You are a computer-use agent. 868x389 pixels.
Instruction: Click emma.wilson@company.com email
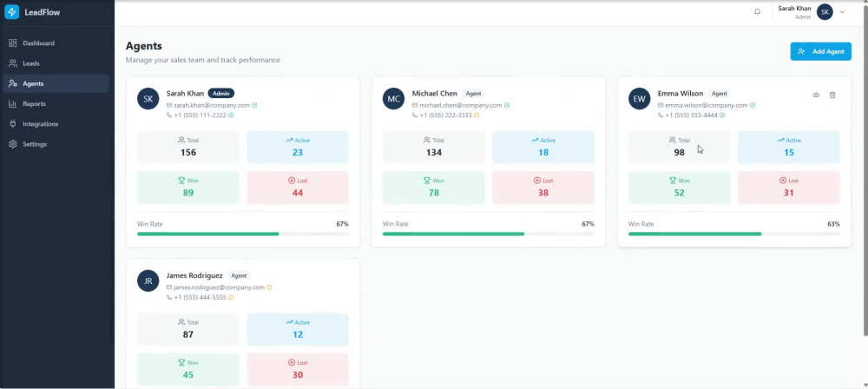point(707,105)
